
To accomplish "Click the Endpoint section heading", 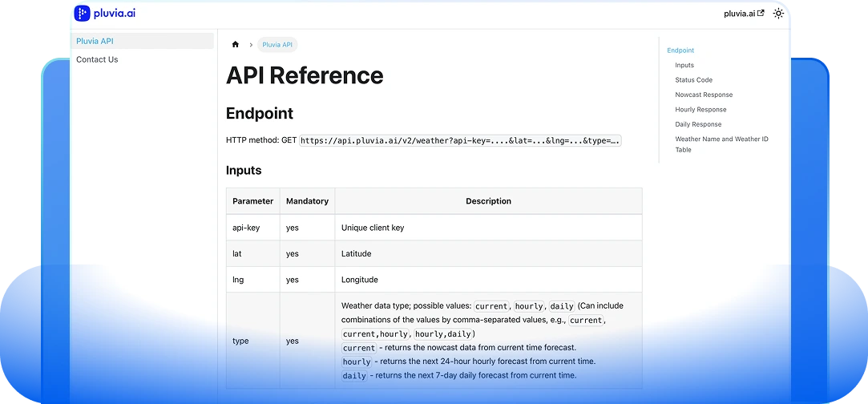I will click(x=260, y=113).
